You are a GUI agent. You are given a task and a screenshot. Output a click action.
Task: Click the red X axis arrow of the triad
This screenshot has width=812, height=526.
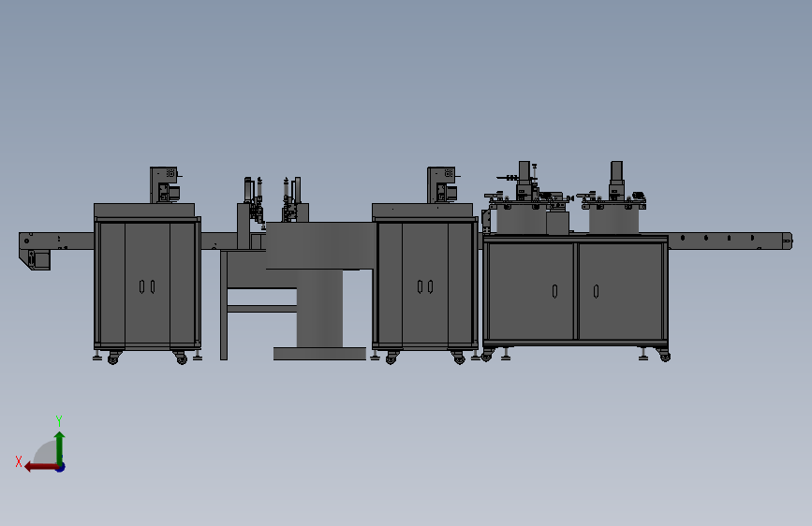tap(41, 467)
